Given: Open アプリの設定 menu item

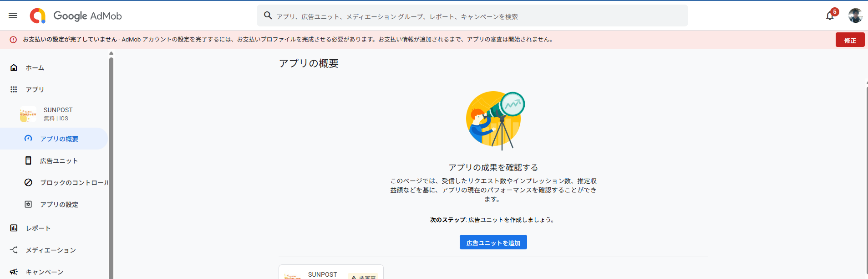Looking at the screenshot, I should pyautogui.click(x=59, y=204).
